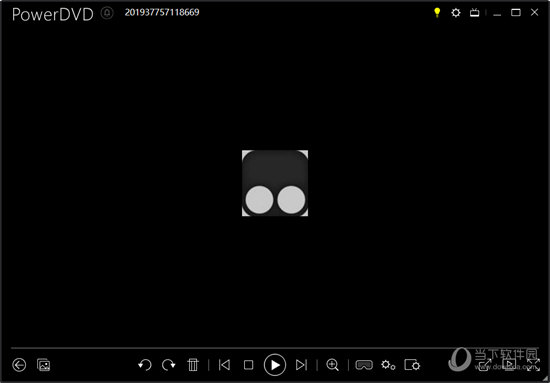Zoom in with the magnifier icon

pyautogui.click(x=332, y=365)
